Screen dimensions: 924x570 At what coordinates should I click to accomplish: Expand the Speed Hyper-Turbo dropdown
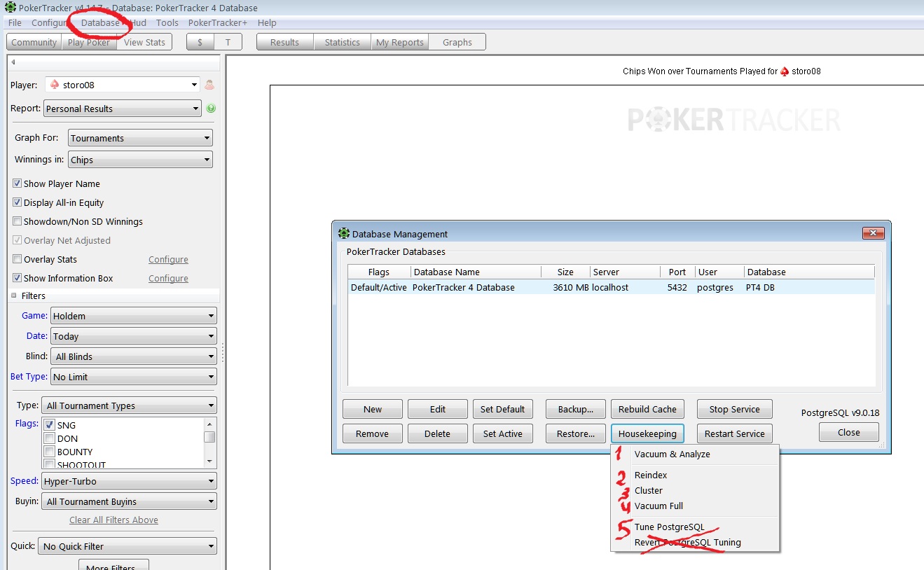coord(128,481)
